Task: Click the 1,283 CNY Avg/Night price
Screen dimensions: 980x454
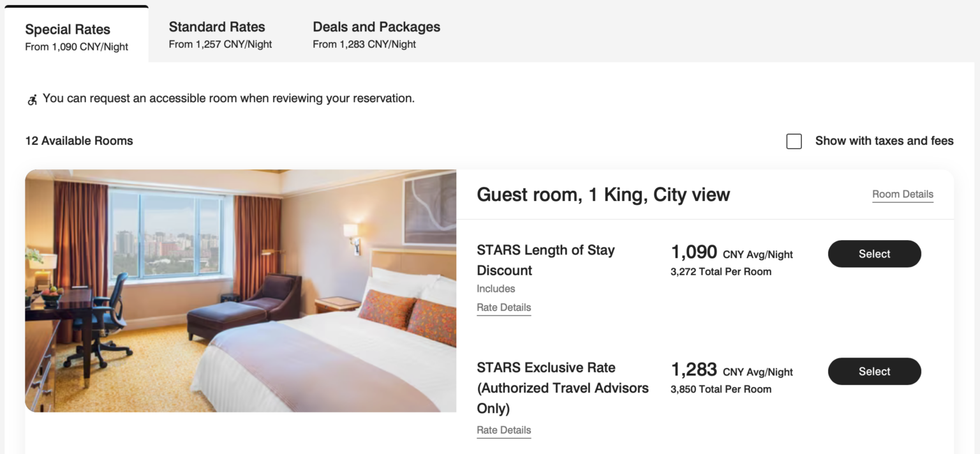Action: tap(694, 369)
